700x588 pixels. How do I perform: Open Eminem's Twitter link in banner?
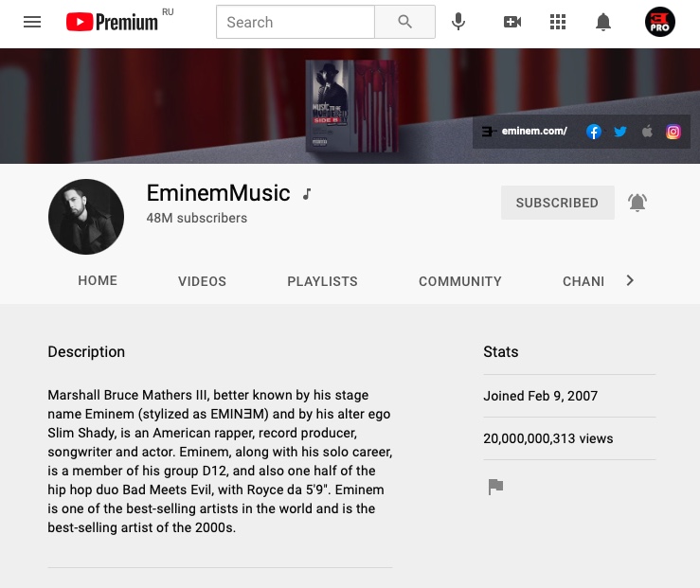pos(620,132)
